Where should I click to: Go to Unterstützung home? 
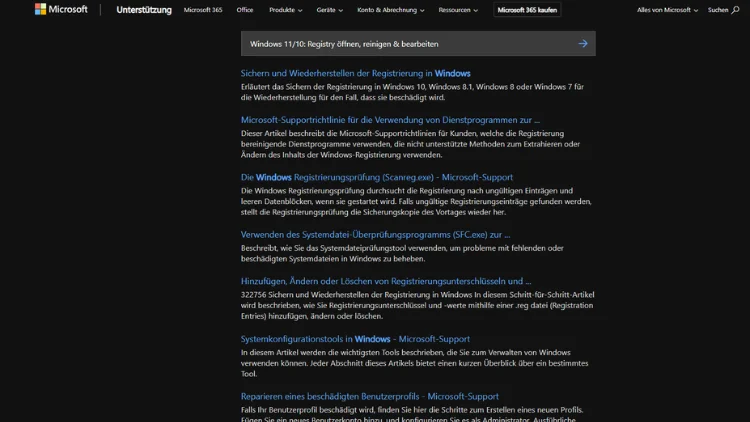pos(143,10)
